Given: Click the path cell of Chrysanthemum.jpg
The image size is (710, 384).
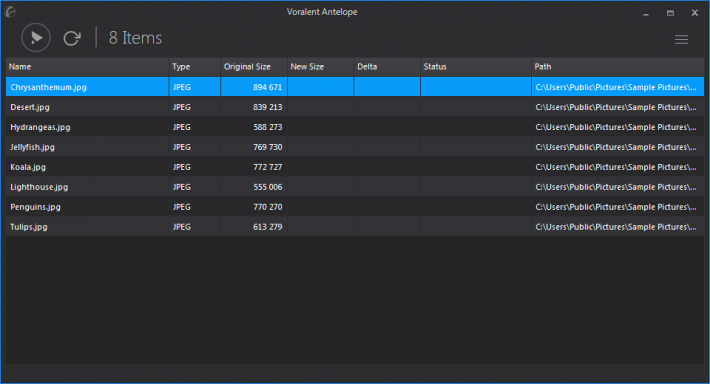Looking at the screenshot, I should (618, 87).
